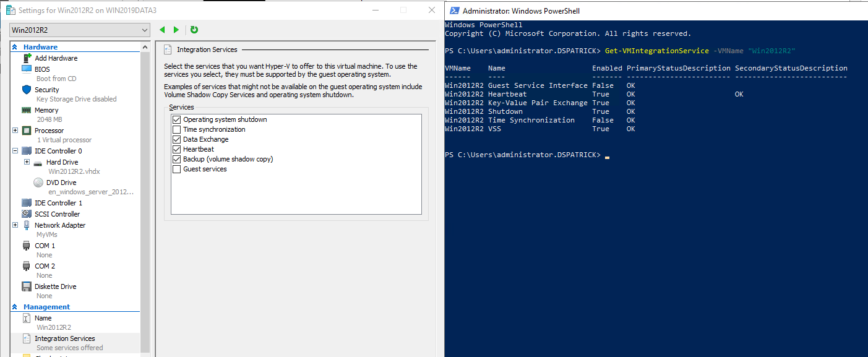Select the Add Hardware icon
The width and height of the screenshot is (868, 357).
tap(27, 58)
